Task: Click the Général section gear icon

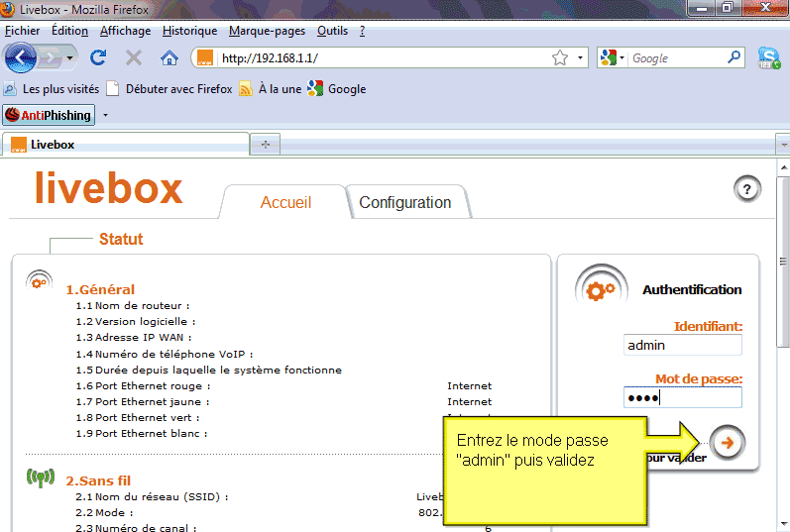Action: click(39, 281)
